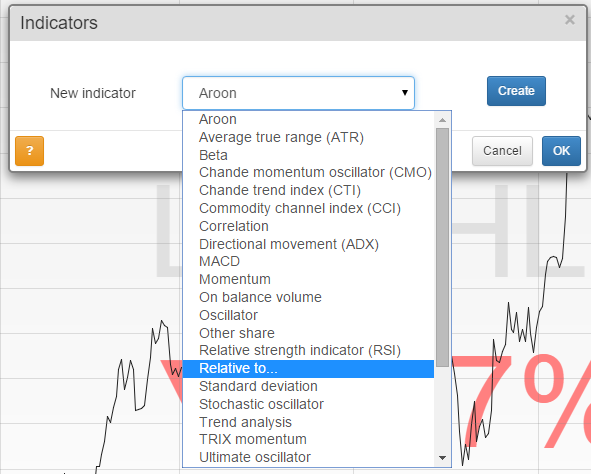Click the dropdown list scrollbar thumb
The image size is (591, 474).
tap(442, 247)
